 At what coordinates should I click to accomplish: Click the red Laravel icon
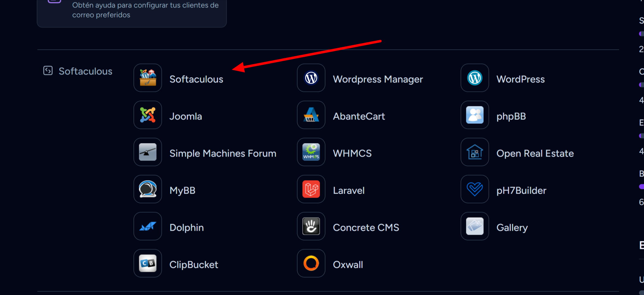tap(311, 189)
